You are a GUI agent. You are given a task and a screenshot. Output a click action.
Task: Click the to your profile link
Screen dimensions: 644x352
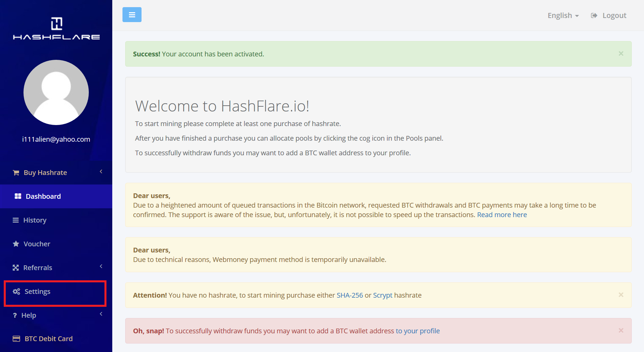coord(418,331)
